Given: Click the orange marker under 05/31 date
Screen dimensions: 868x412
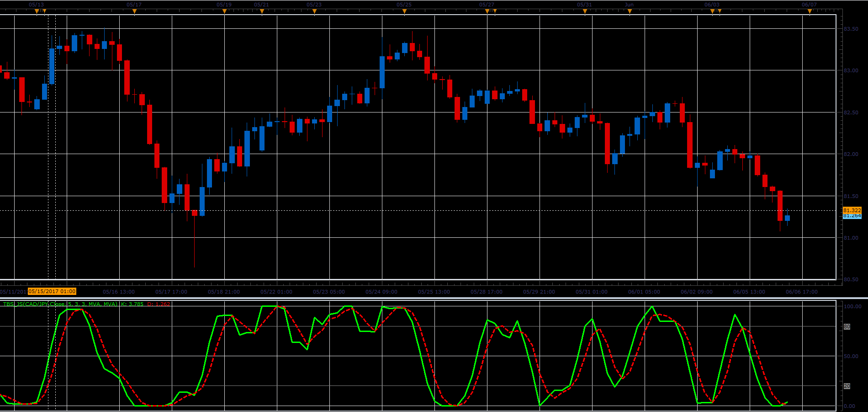Looking at the screenshot, I should 585,11.
